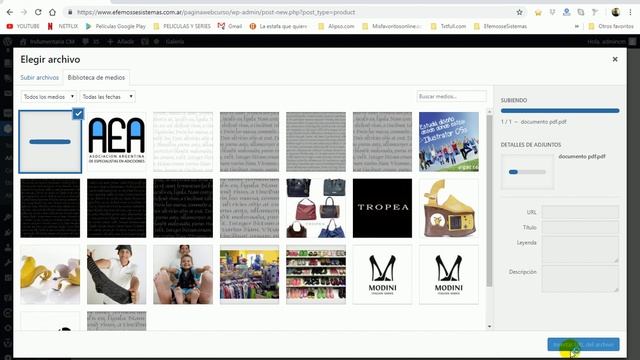Viewport: 640px width, 360px height.
Task: Switch to the Subir archivos tab
Action: (x=40, y=77)
